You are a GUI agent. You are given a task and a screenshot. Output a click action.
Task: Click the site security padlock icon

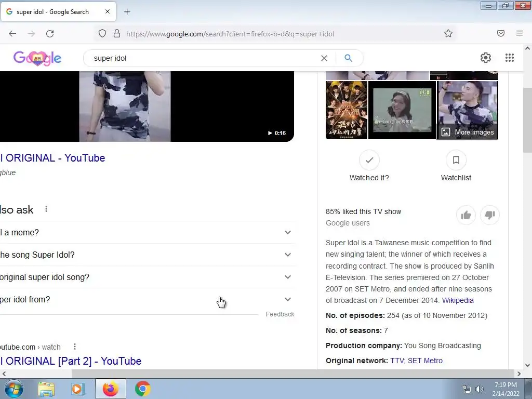(x=117, y=34)
